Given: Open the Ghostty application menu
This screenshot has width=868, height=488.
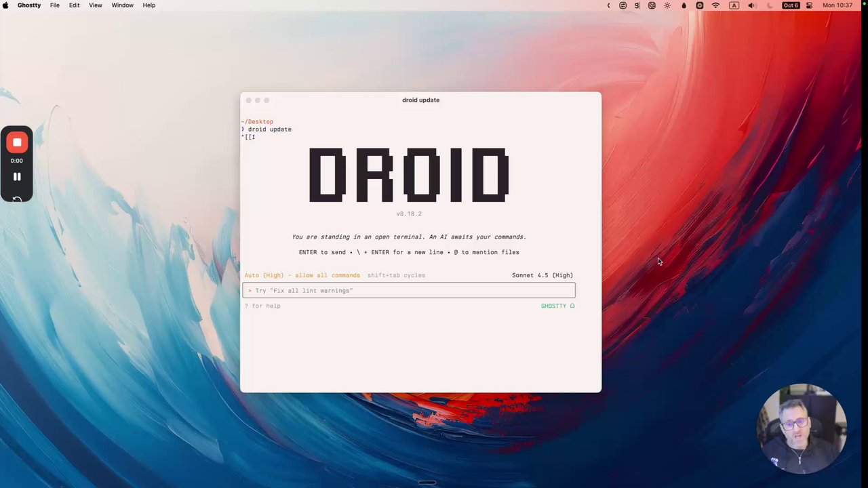Looking at the screenshot, I should (29, 5).
